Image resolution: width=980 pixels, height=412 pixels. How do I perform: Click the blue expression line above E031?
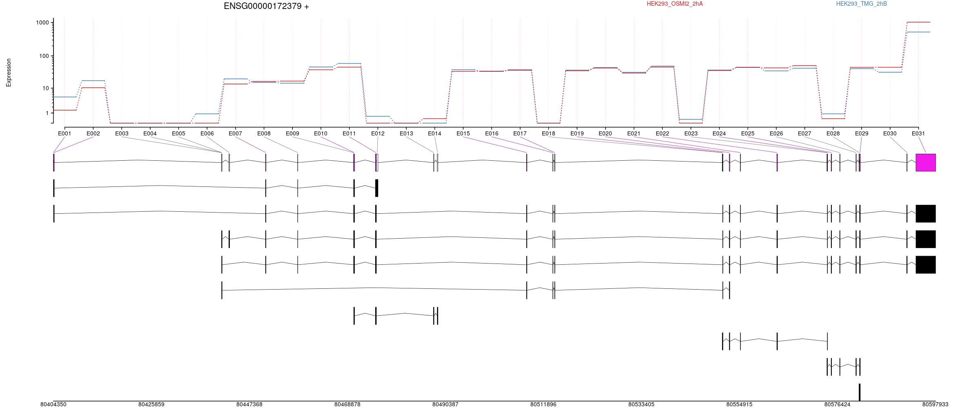click(x=918, y=32)
